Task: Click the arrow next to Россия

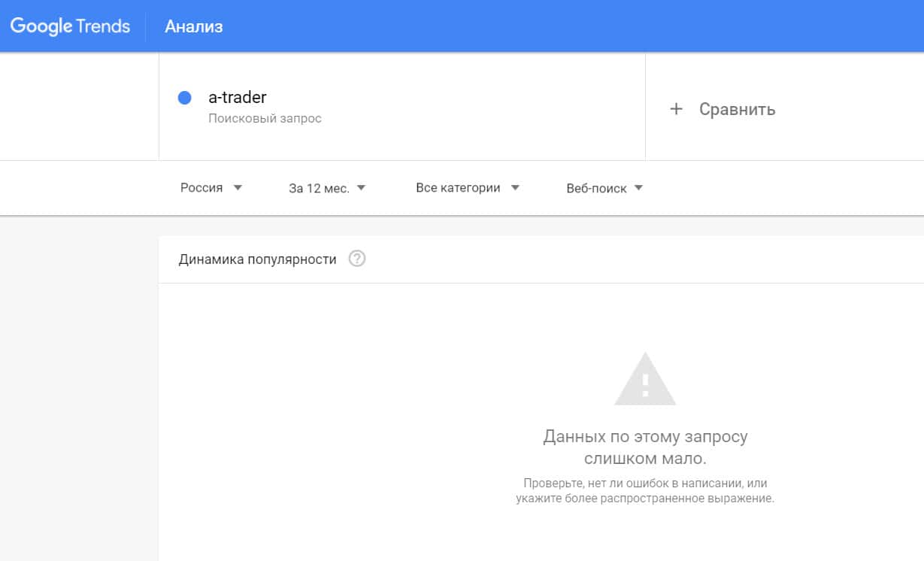Action: click(x=238, y=188)
